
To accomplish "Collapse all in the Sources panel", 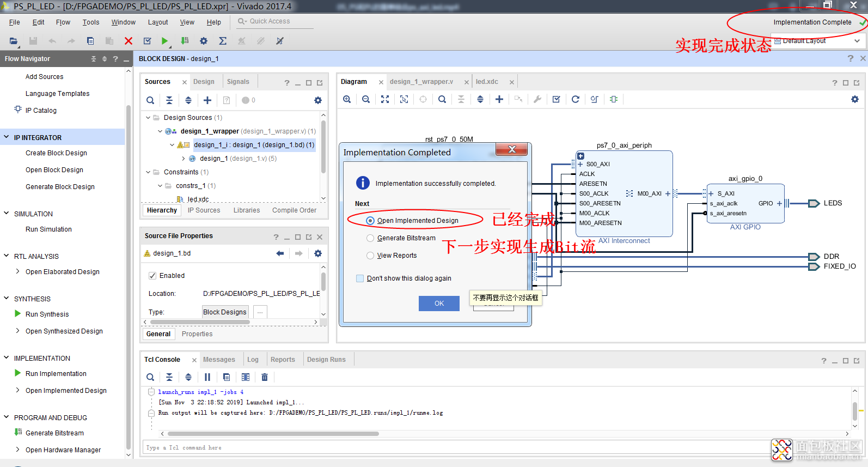I will [169, 100].
